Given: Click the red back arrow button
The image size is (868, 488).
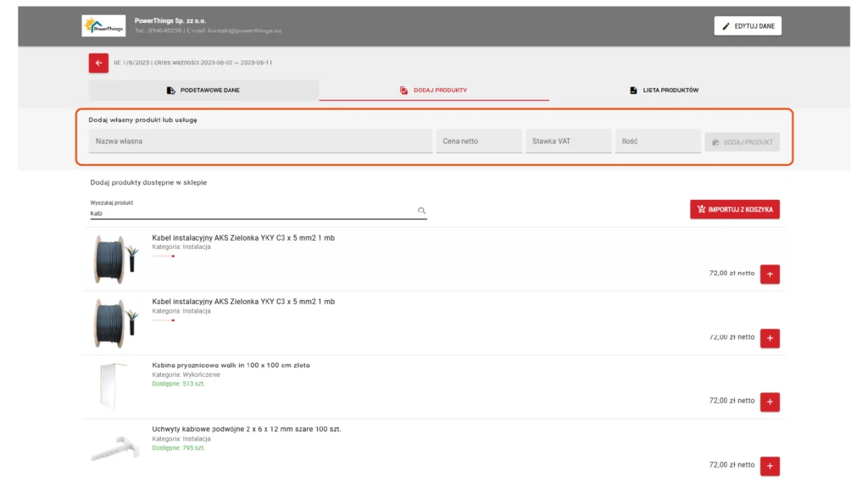Looking at the screenshot, I should [x=98, y=63].
